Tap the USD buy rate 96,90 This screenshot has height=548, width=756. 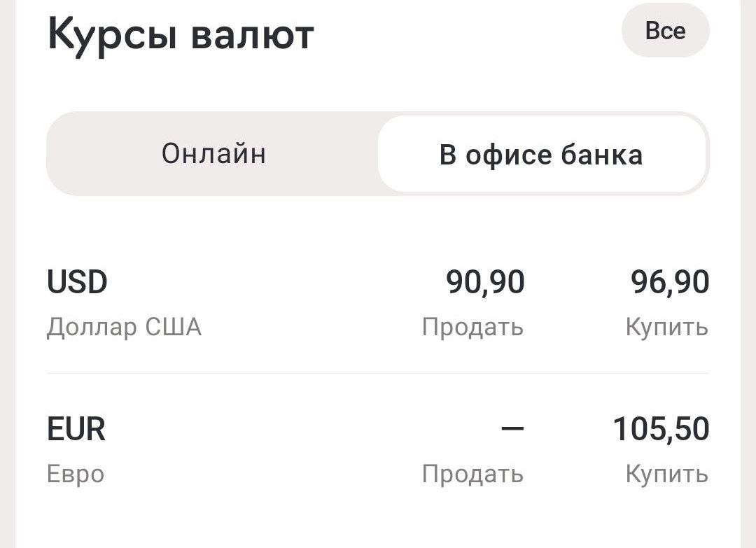[x=670, y=283]
